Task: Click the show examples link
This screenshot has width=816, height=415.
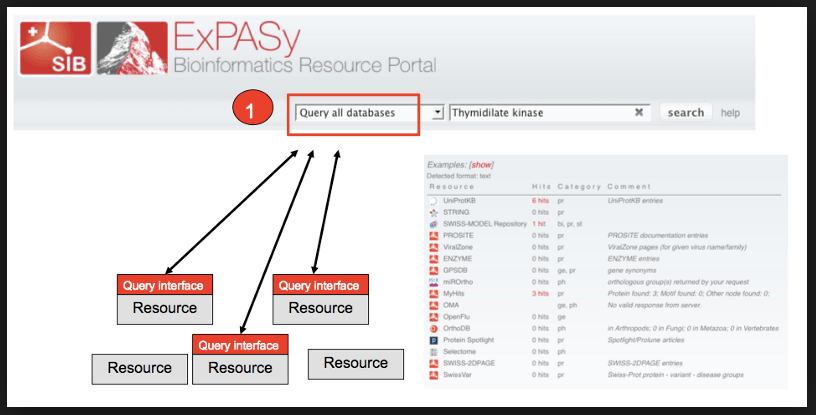Action: pyautogui.click(x=481, y=165)
